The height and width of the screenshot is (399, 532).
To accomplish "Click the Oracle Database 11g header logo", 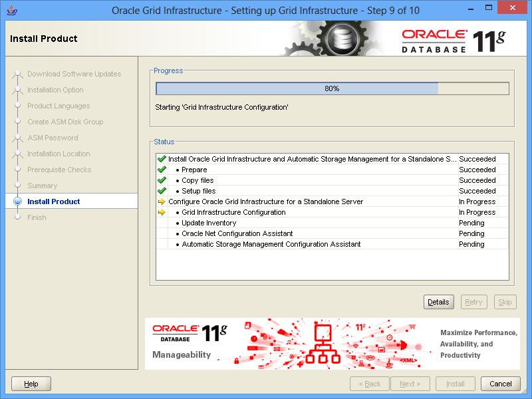I will coord(454,41).
